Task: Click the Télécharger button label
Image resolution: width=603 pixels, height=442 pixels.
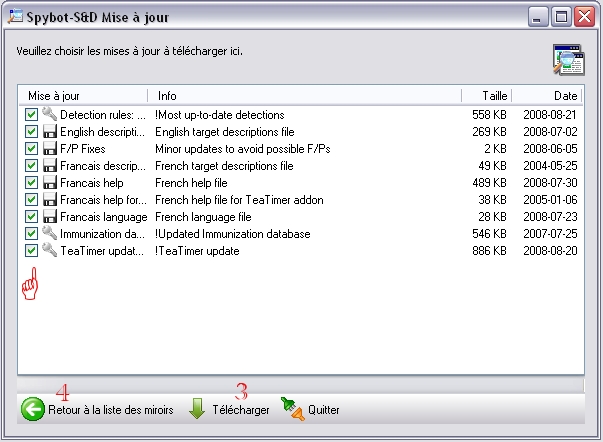Action: click(241, 410)
